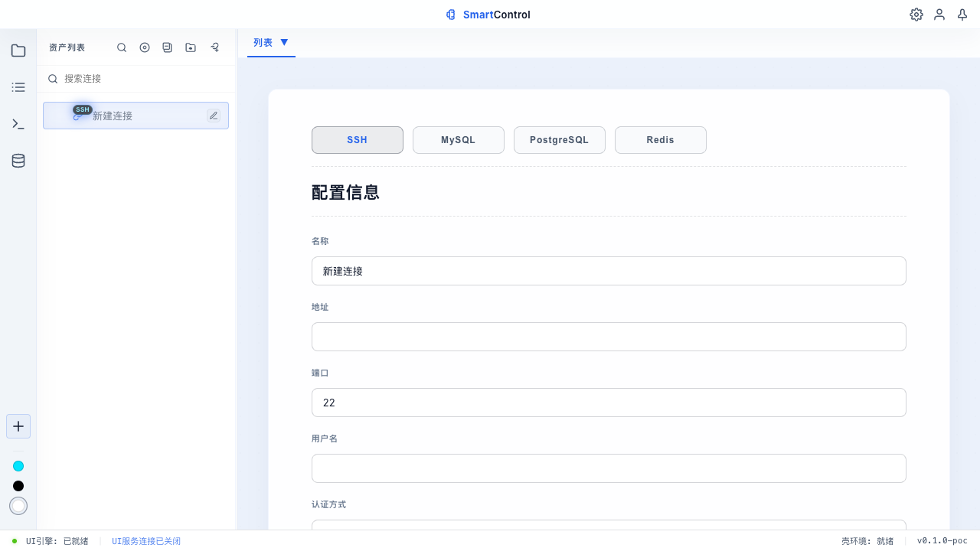Open the 认证方式 dropdown field
This screenshot has width=980, height=551.
point(609,525)
